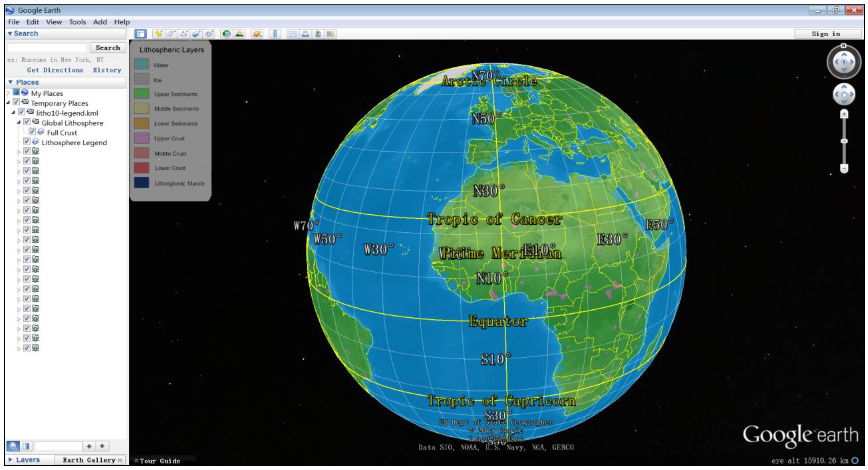This screenshot has height=470, width=868.
Task: Select the Add Path tool
Action: click(x=184, y=34)
